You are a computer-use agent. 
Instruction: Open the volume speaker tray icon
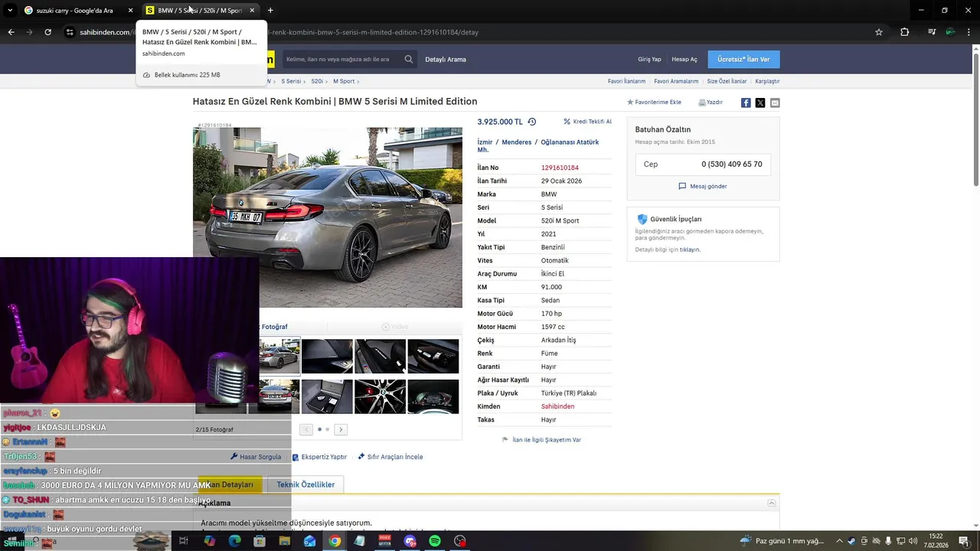click(913, 541)
